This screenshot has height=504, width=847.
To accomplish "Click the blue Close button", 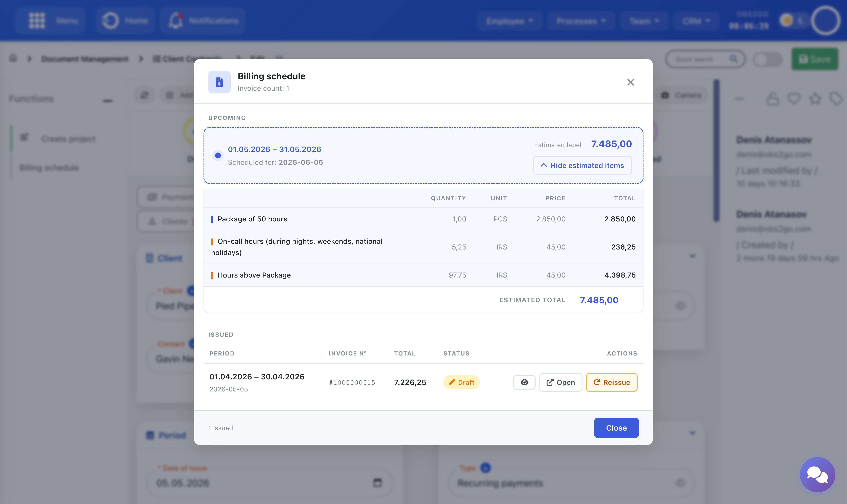I will (x=616, y=428).
